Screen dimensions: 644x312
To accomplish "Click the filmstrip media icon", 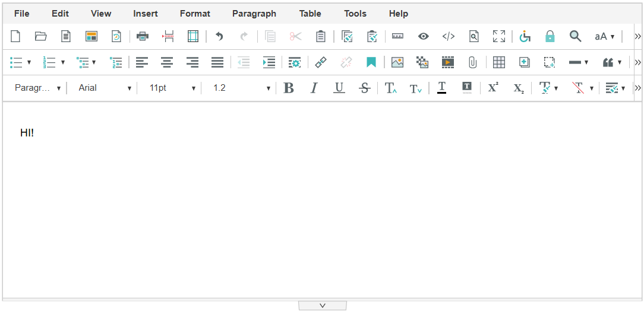I will [448, 62].
